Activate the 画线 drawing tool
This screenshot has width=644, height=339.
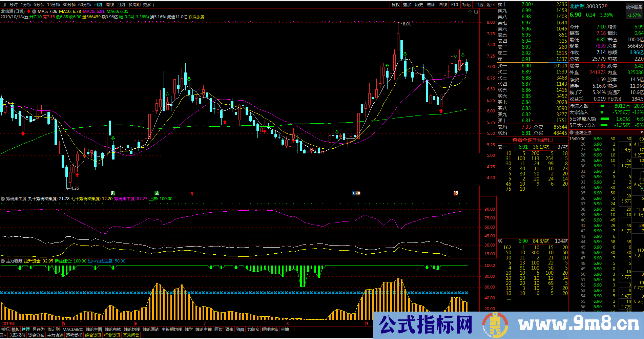point(443,4)
